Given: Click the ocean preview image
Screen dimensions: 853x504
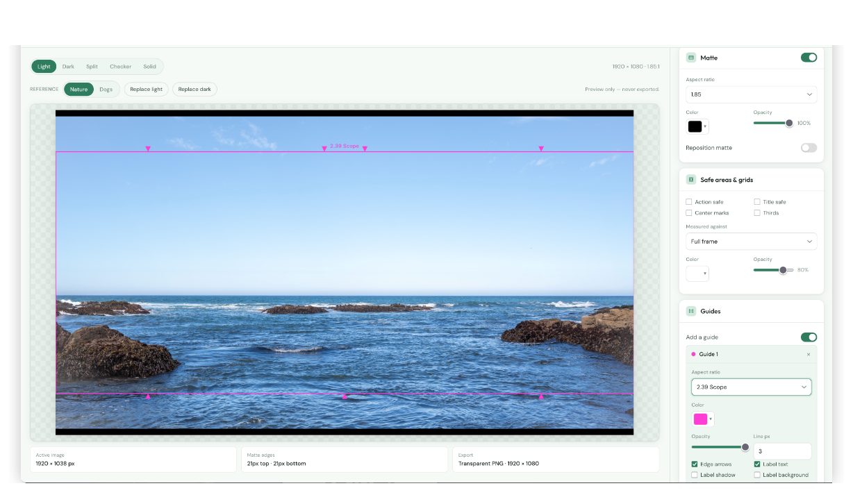Looking at the screenshot, I should tap(345, 273).
